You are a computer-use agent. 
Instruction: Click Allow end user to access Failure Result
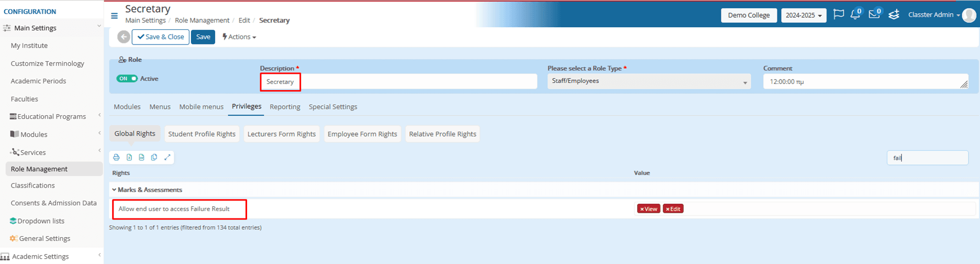(174, 209)
